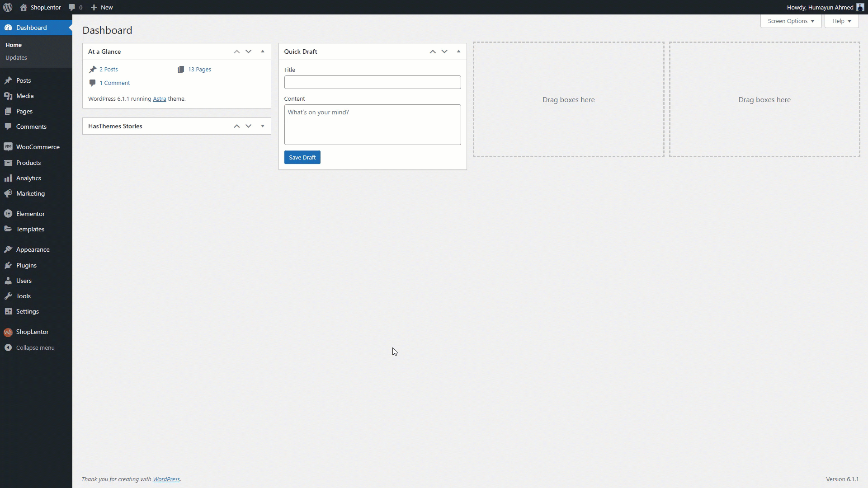The width and height of the screenshot is (868, 488).
Task: Expand the Screen Options dropdown
Action: [791, 21]
